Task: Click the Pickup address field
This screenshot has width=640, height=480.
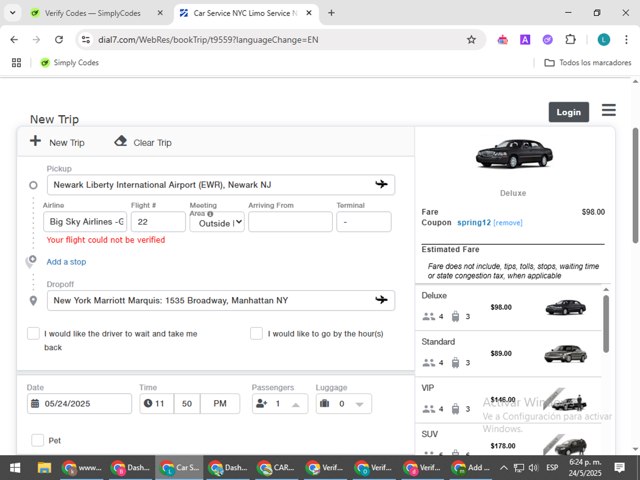Action: (221, 185)
